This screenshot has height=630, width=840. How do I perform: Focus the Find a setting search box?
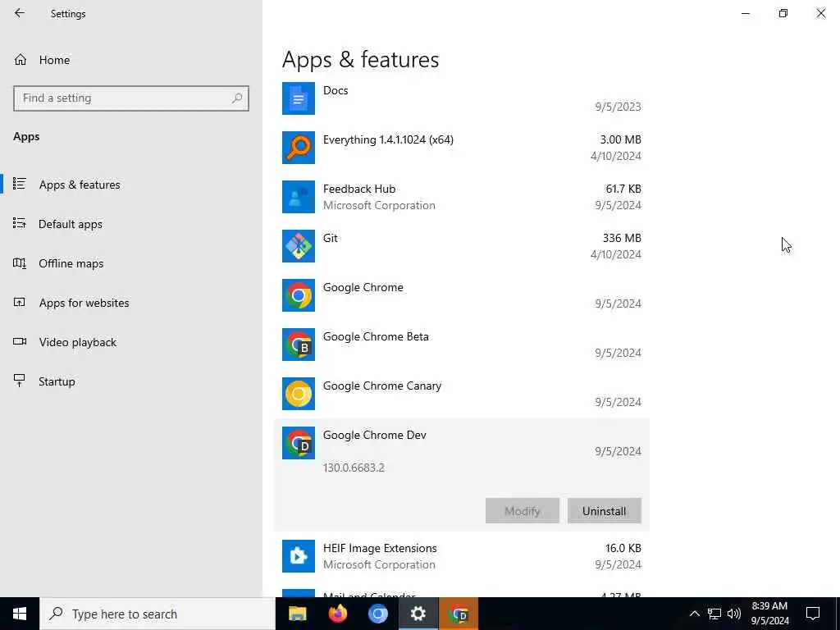pos(131,98)
